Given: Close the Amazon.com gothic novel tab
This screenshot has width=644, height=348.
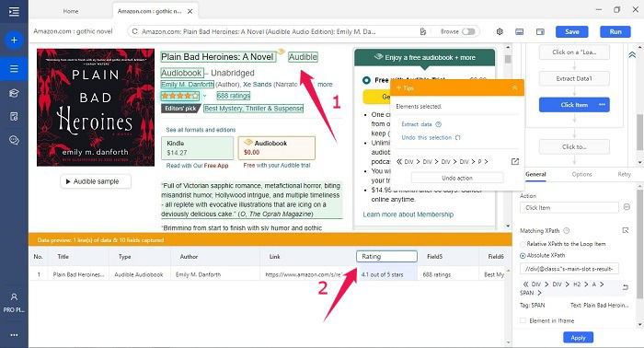Looking at the screenshot, I should point(190,11).
